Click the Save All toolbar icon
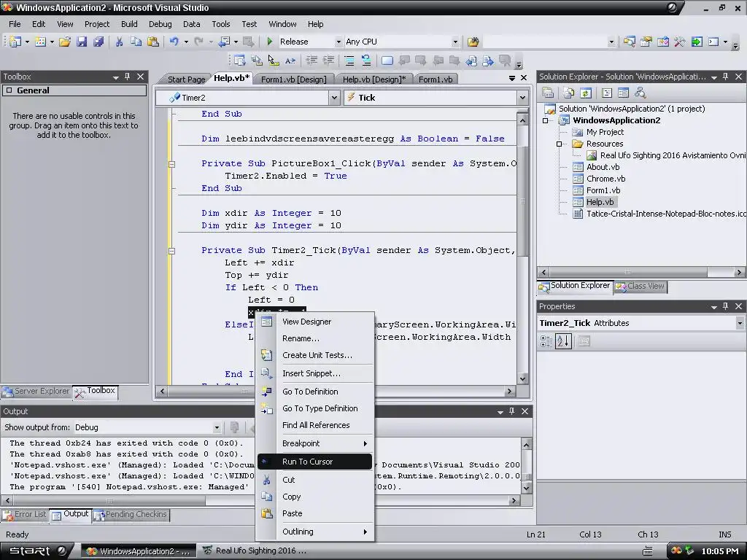The height and width of the screenshot is (560, 747). 98,42
